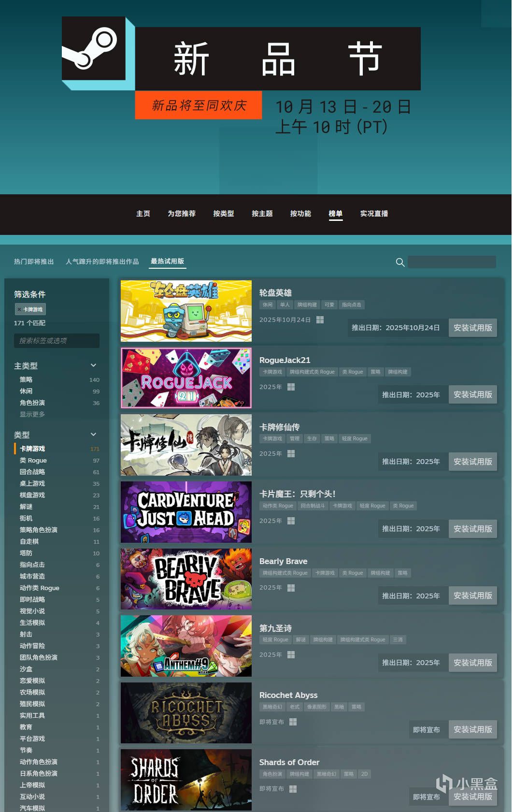Click the 搜索标签或选项 filter box
This screenshot has width=513, height=812.
57,341
